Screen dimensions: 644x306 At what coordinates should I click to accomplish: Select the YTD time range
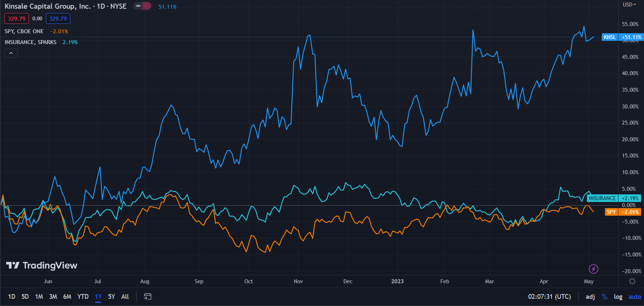point(83,297)
